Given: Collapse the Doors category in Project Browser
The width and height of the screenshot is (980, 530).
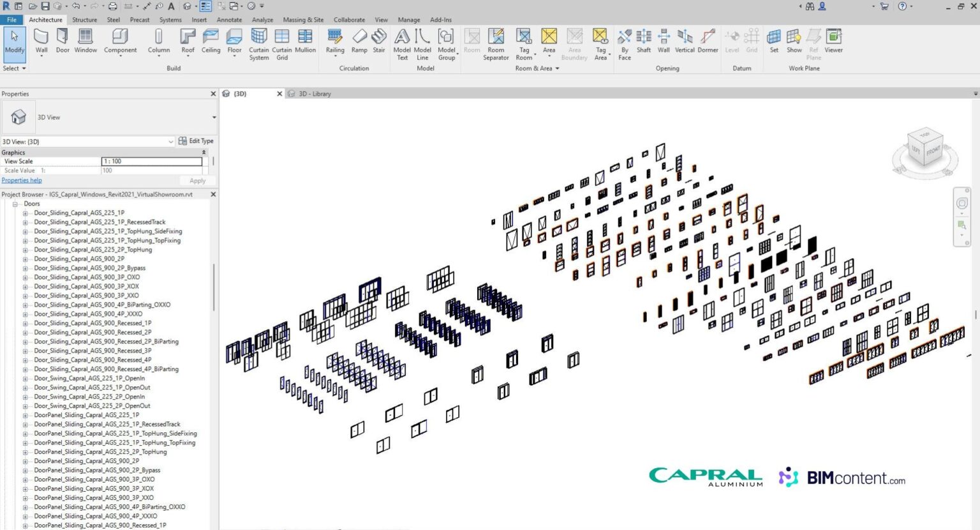Looking at the screenshot, I should click(15, 203).
